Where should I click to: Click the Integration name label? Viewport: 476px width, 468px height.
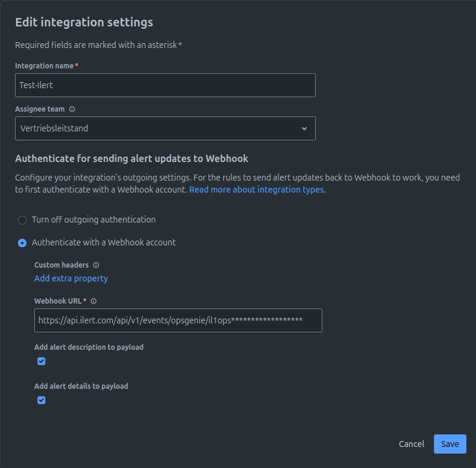click(44, 65)
